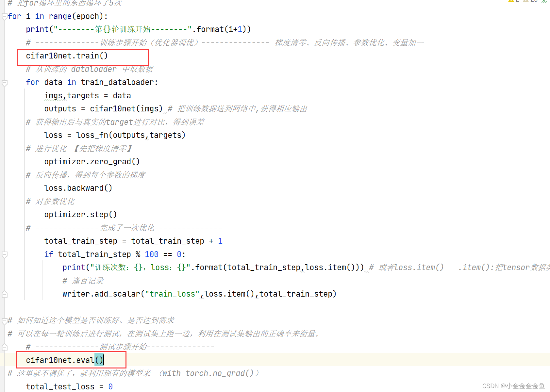Click inline comment '把训练数据送到网络中'
Screen dimensions: 550x392
click(x=238, y=109)
